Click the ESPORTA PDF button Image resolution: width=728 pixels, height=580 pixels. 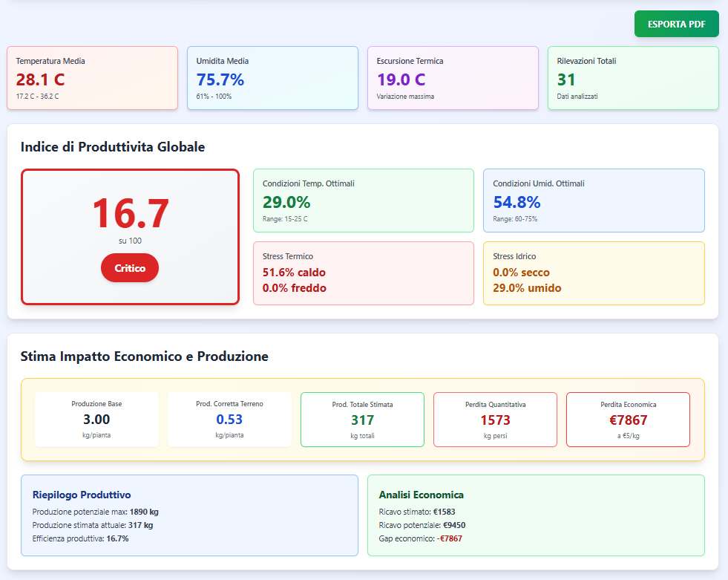(676, 24)
